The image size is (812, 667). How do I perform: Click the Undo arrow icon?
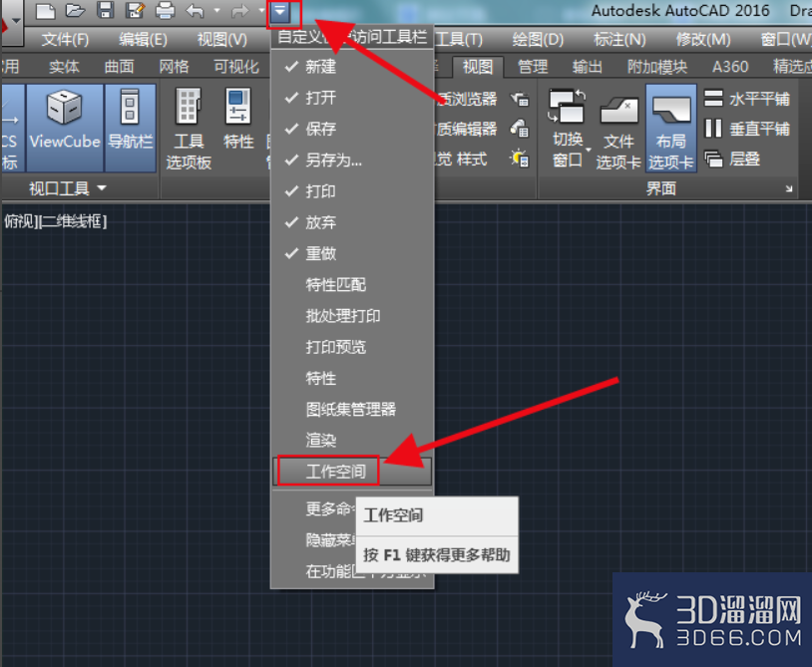[196, 10]
